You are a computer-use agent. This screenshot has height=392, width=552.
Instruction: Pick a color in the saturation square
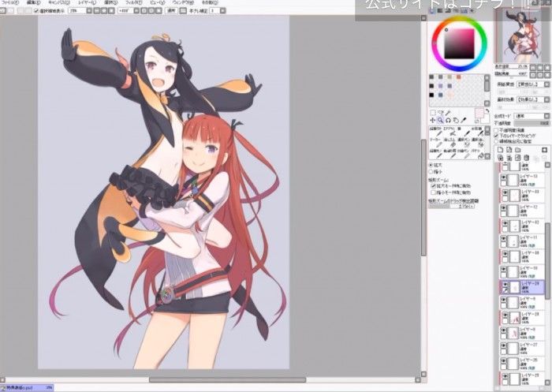click(x=459, y=43)
